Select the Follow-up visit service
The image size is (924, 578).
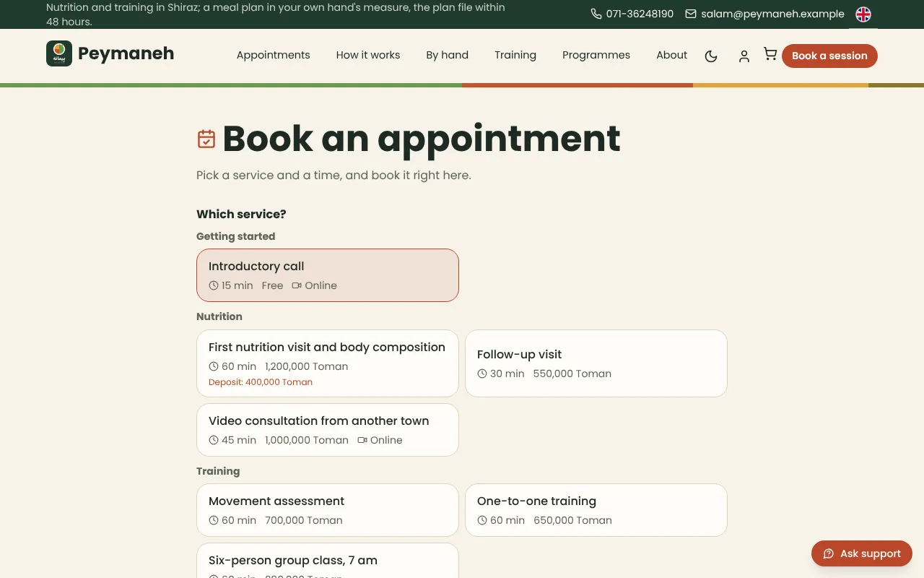596,363
